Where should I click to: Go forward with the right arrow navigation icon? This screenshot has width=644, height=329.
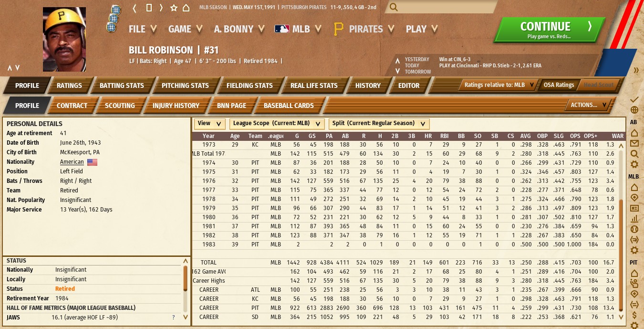coord(161,8)
